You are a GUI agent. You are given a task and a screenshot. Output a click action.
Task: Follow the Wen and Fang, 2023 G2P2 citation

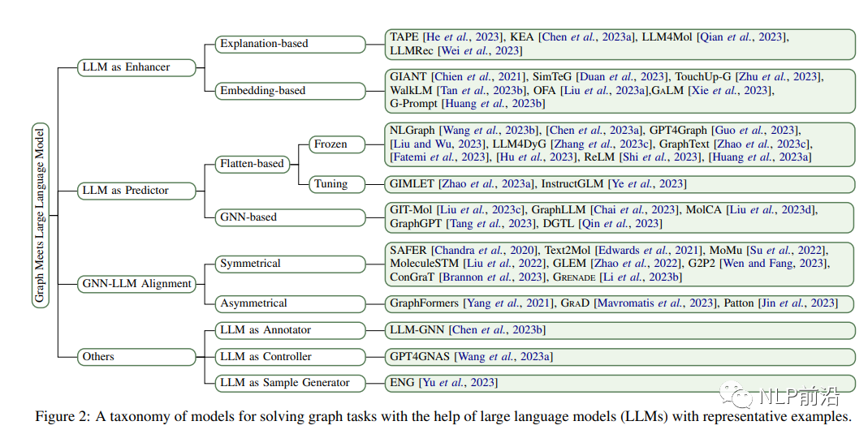tap(775, 264)
